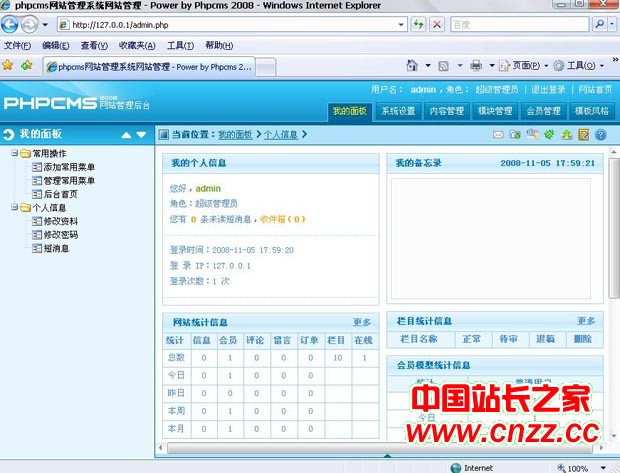Switch to the 模板风格 navigation tab

coord(592,111)
